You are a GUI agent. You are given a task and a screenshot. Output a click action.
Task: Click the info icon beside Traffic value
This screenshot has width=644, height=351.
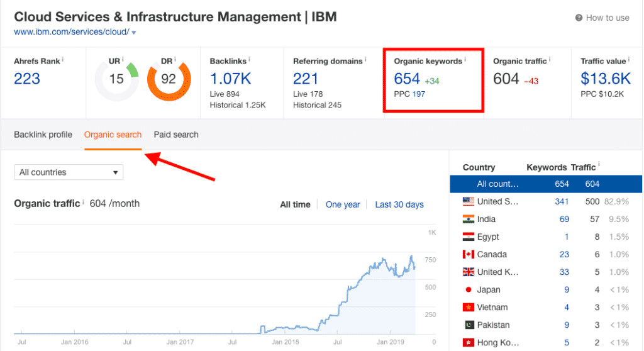629,60
